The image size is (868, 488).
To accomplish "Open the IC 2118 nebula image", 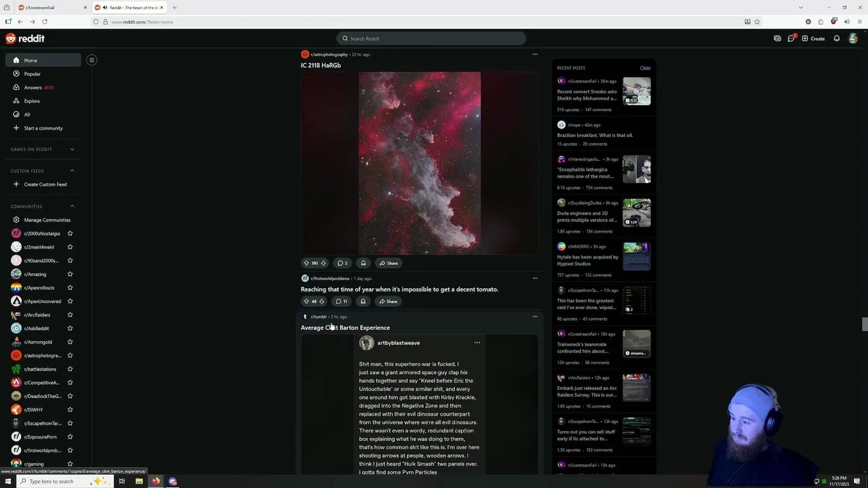I will point(420,163).
